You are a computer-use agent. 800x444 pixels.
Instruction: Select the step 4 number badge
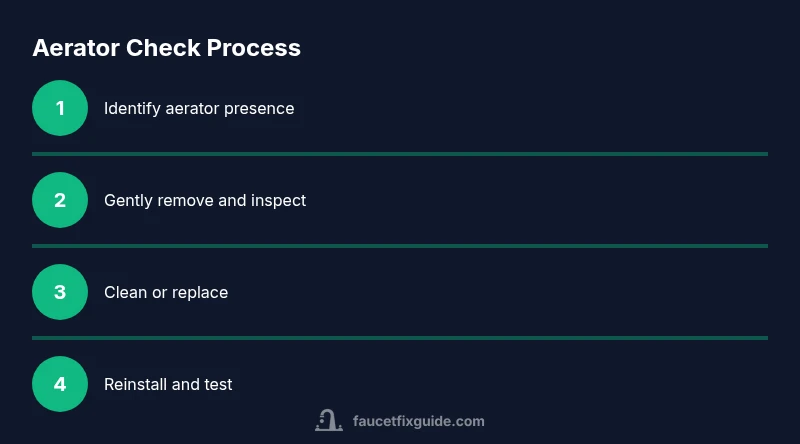coord(60,384)
